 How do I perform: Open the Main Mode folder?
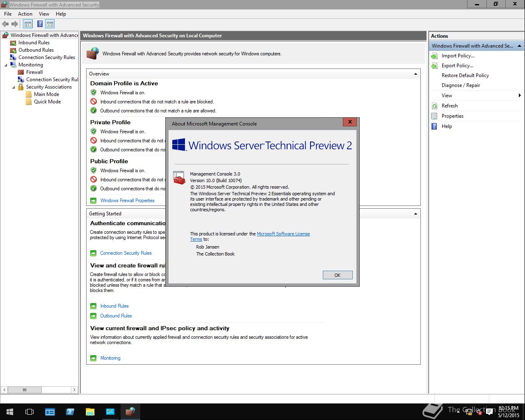(x=46, y=94)
